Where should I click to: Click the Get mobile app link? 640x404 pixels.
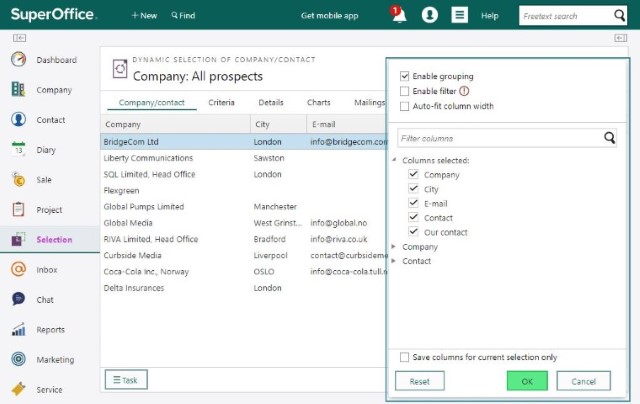point(329,16)
